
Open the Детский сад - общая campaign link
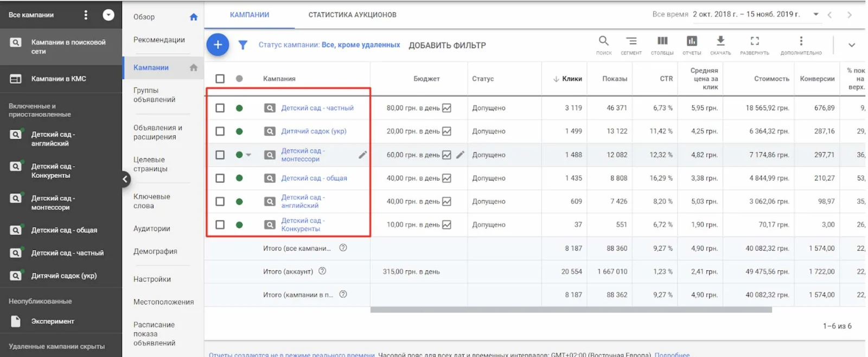pyautogui.click(x=314, y=178)
